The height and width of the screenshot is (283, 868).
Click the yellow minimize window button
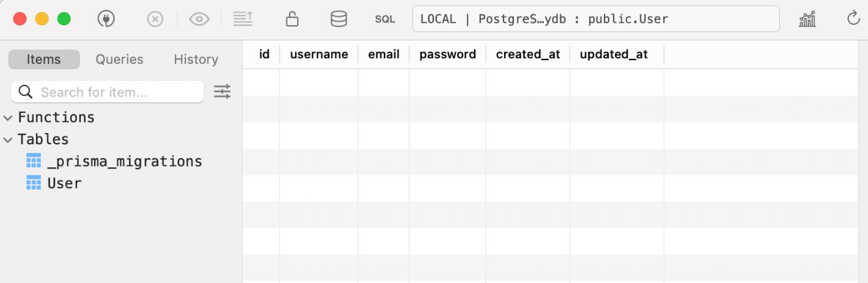pos(42,19)
